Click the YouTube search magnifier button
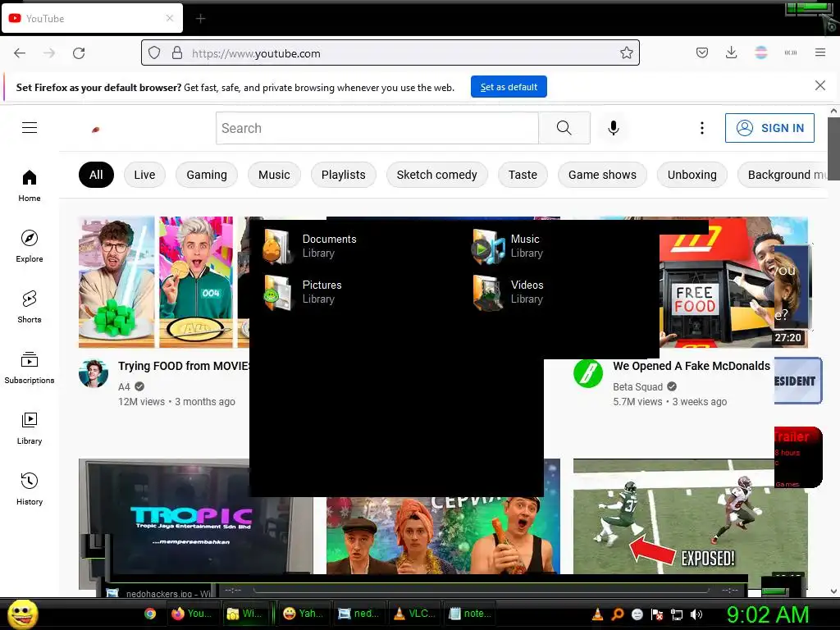This screenshot has width=840, height=630. click(564, 128)
